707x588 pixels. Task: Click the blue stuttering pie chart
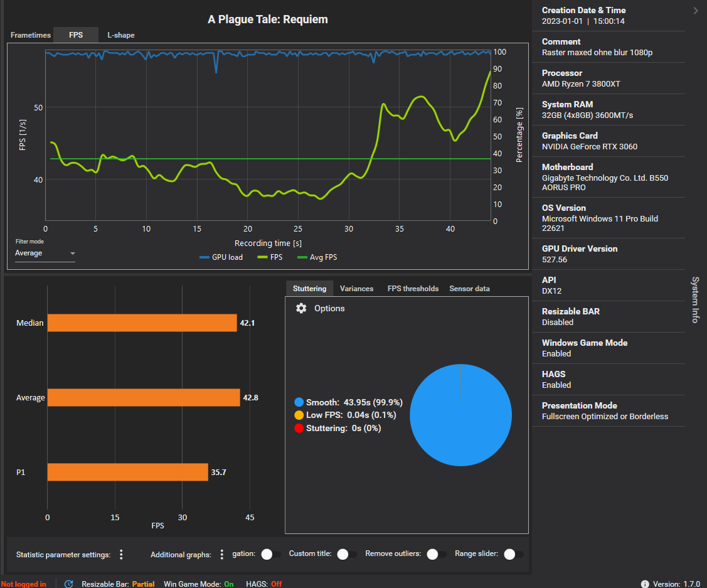(x=461, y=415)
